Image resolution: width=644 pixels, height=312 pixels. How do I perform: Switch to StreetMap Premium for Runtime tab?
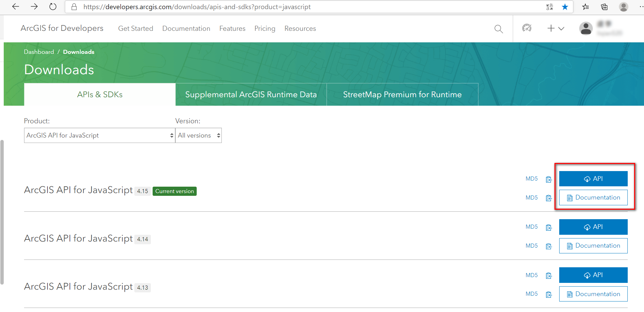point(402,95)
